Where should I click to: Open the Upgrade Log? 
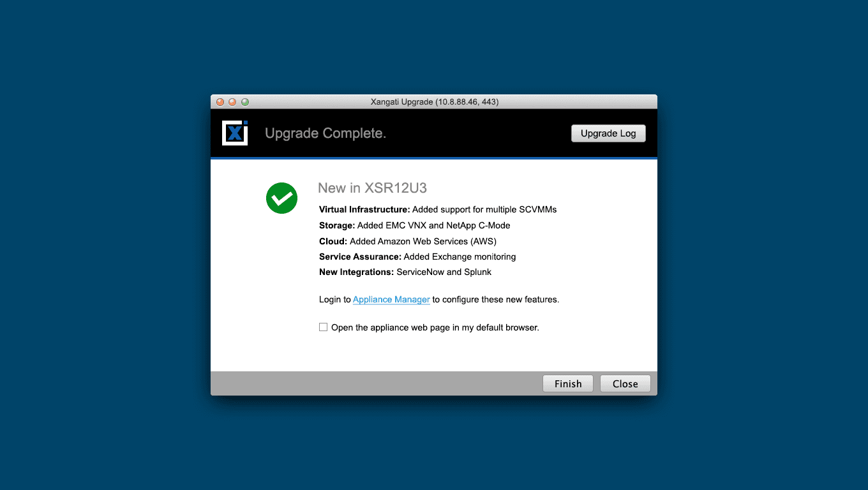[608, 133]
